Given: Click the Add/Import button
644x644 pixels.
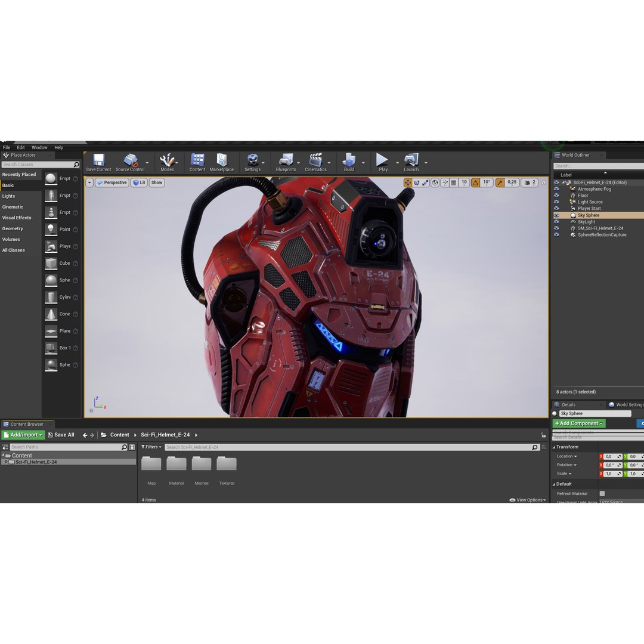Looking at the screenshot, I should click(23, 435).
